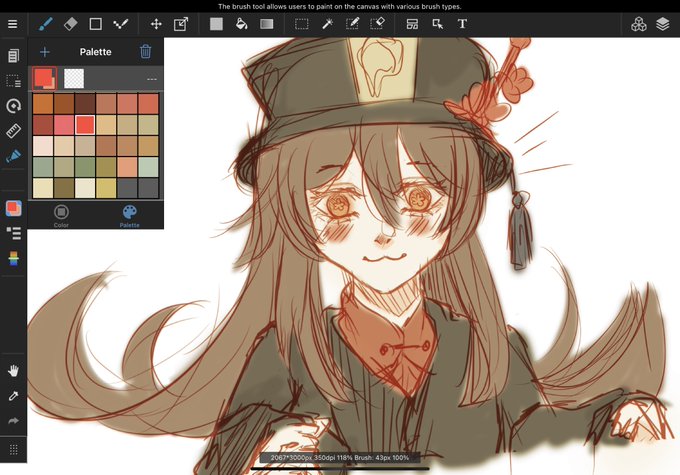Viewport: 680px width, 475px height.
Task: Delete palette color with trash button
Action: click(x=146, y=52)
